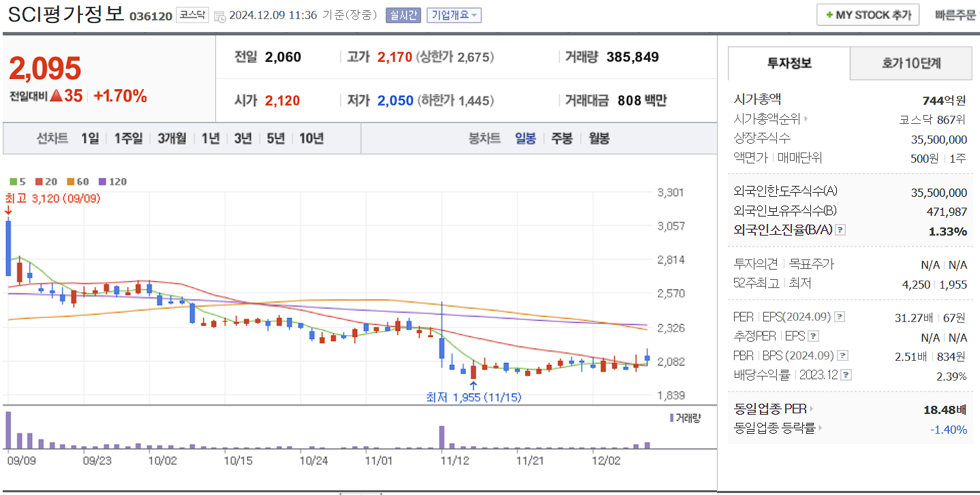Switch to the 호가 10단계 tab
This screenshot has width=980, height=495.
pos(910,63)
